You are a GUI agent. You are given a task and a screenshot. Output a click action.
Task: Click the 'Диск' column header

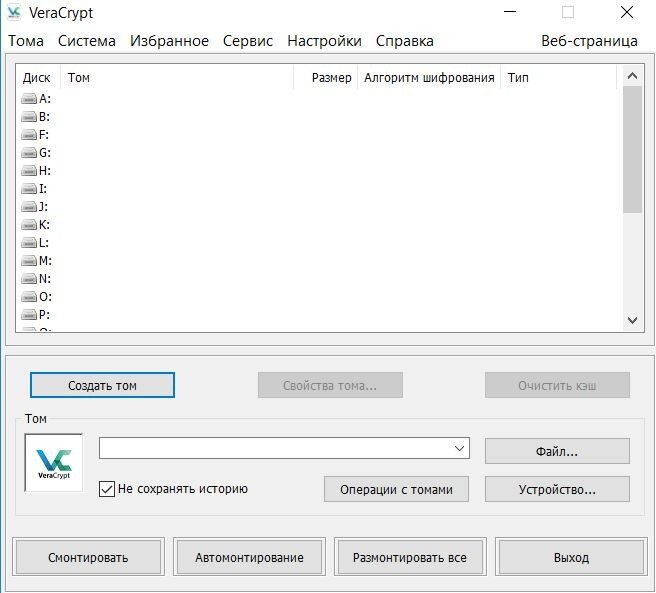tap(38, 77)
